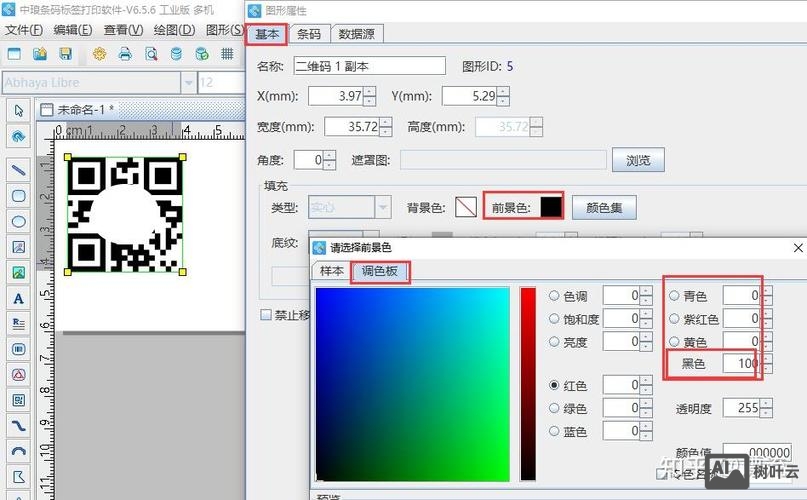This screenshot has width=807, height=500.
Task: Select the 蓝色 radio button
Action: (554, 430)
